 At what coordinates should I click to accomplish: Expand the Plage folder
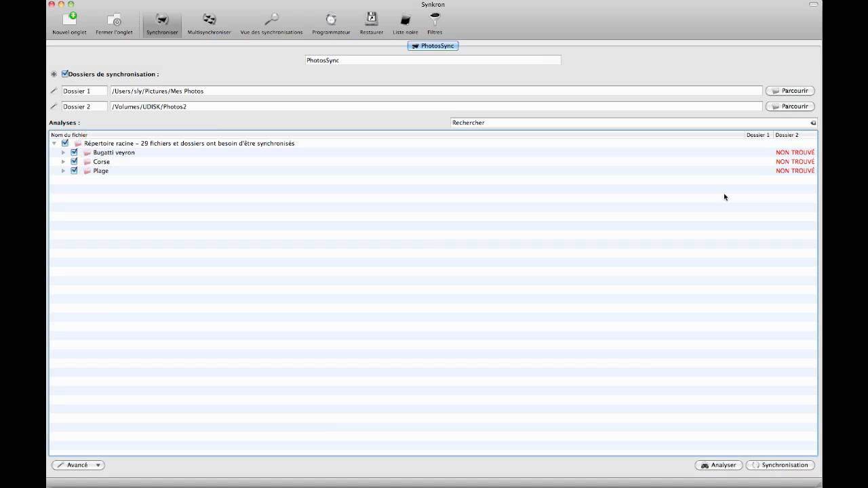point(63,171)
